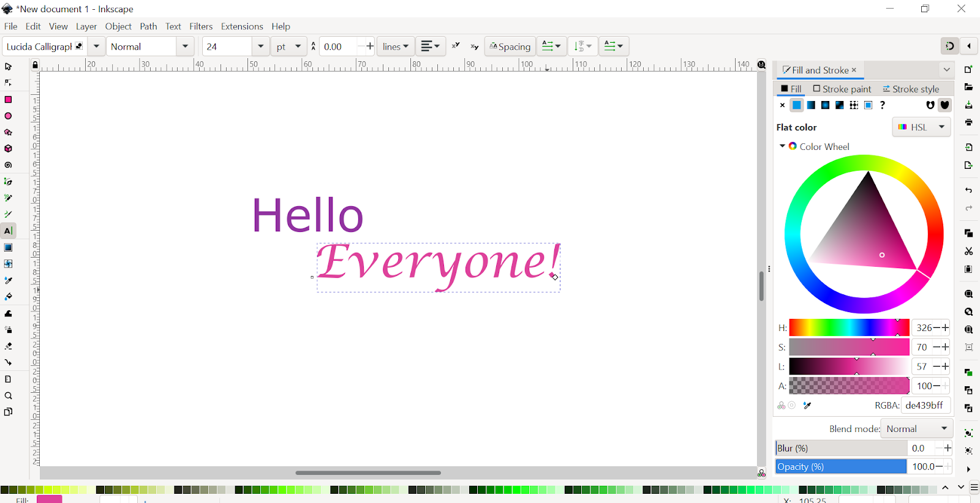Collapse the Color Wheel expander
This screenshot has width=980, height=503.
(782, 146)
